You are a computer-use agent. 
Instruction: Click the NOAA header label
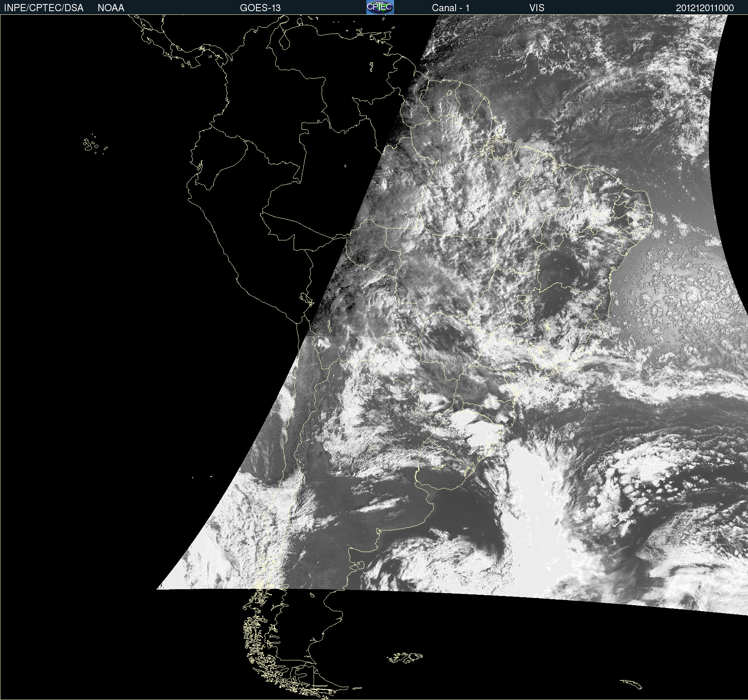click(x=111, y=8)
